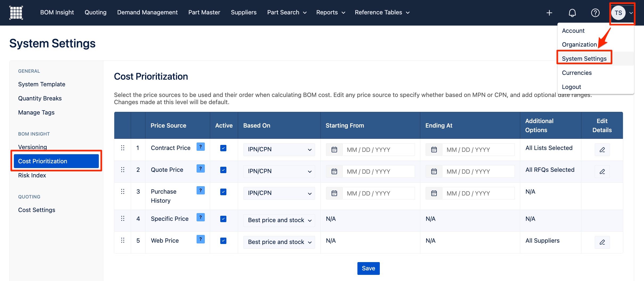
Task: Open Ending At calendar for Quote Price
Action: pyautogui.click(x=434, y=172)
